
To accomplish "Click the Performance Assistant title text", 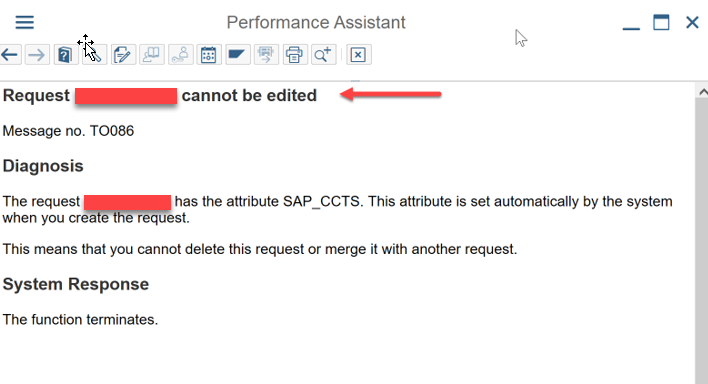I will tap(316, 22).
